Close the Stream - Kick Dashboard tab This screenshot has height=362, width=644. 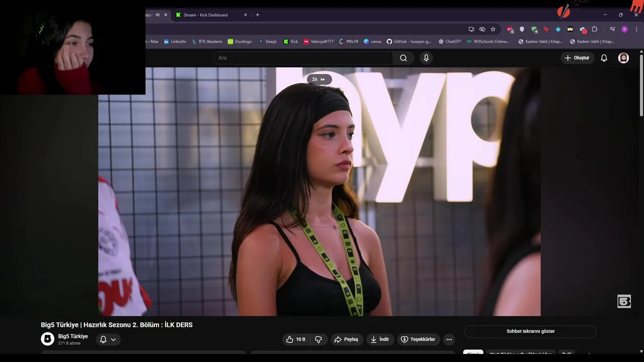pyautogui.click(x=246, y=15)
